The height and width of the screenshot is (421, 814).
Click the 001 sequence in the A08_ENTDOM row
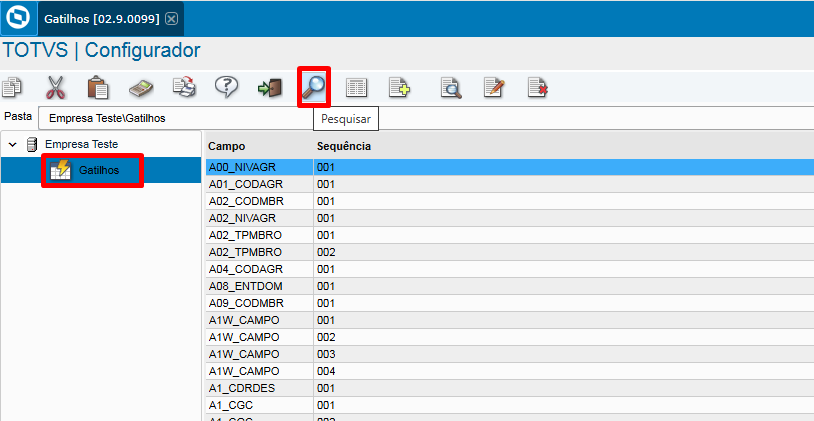[x=326, y=286]
